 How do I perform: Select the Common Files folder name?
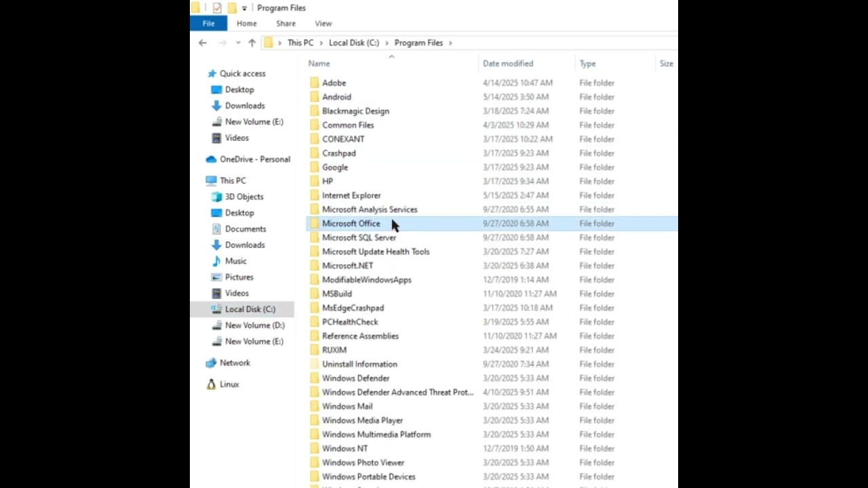[348, 125]
